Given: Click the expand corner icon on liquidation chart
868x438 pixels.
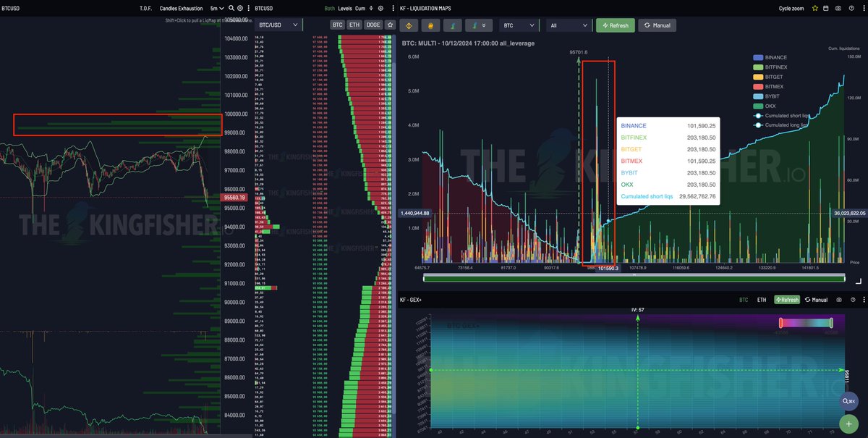Looking at the screenshot, I should tap(858, 280).
